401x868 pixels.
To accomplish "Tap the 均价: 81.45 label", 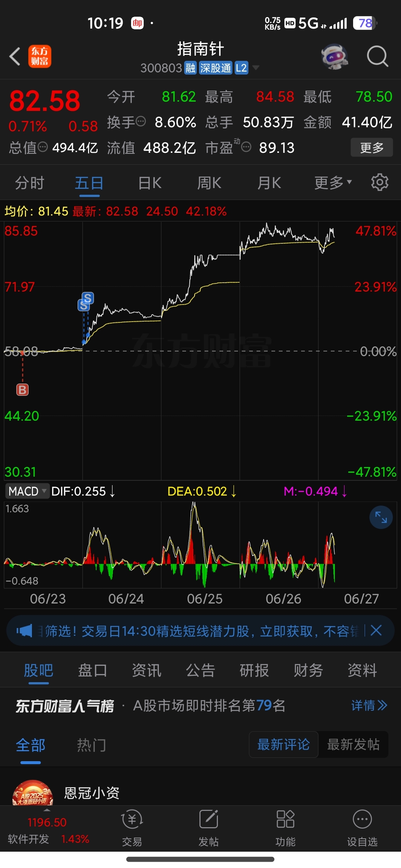I will [36, 211].
